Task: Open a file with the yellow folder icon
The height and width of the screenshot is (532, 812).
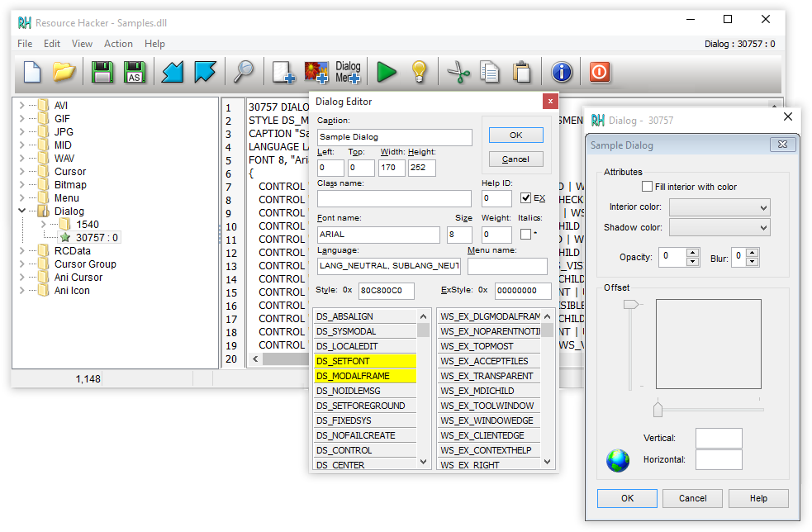Action: (x=64, y=72)
